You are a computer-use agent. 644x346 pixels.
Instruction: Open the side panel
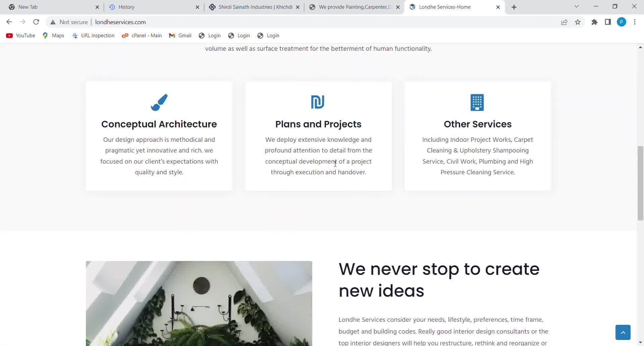pos(608,22)
